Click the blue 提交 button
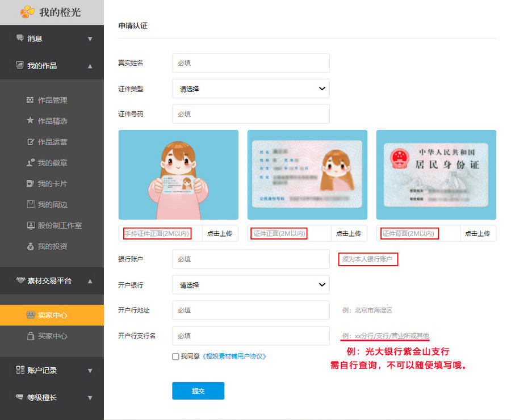Screen dimensions: 511x420 pyautogui.click(x=198, y=390)
